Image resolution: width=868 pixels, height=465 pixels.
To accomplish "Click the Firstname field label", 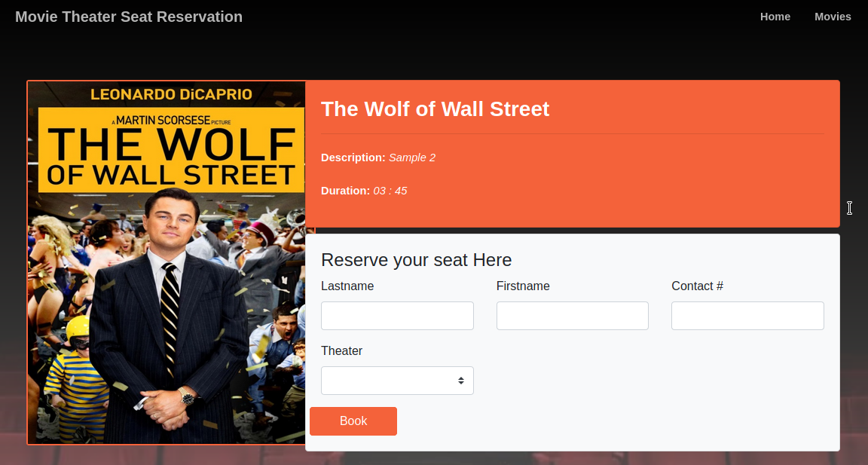I will pos(523,286).
